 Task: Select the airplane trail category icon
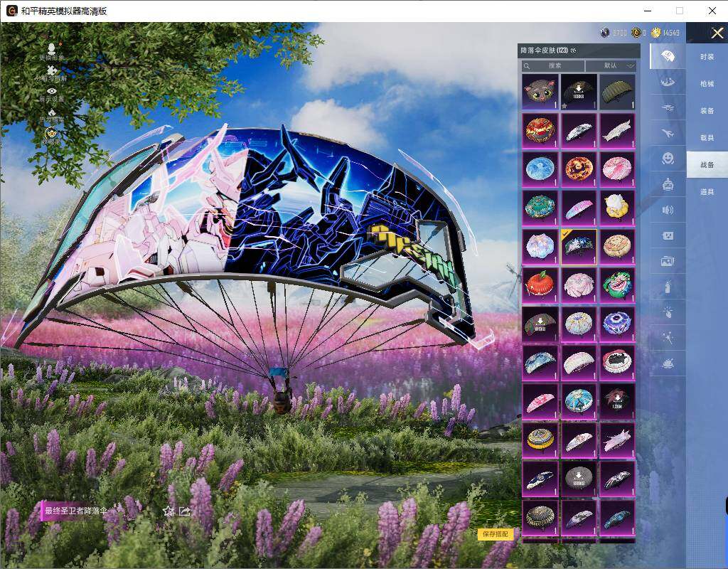(x=668, y=133)
